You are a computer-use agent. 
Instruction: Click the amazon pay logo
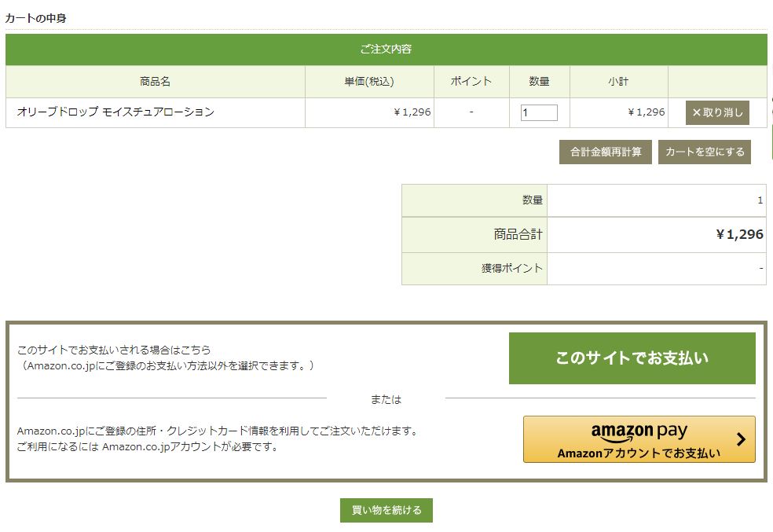pos(639,432)
